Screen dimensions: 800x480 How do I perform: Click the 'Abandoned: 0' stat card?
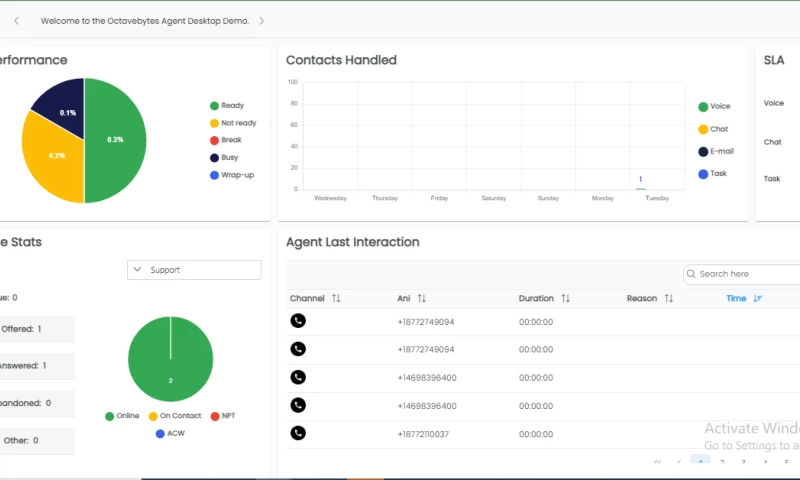click(x=37, y=403)
